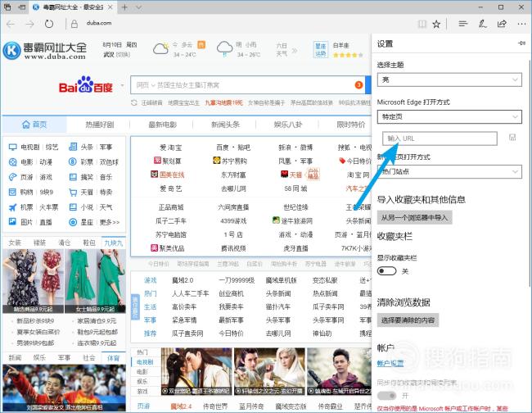Pin the settings pane with pin icon
Screen dimensions: 532x413
pos(522,43)
